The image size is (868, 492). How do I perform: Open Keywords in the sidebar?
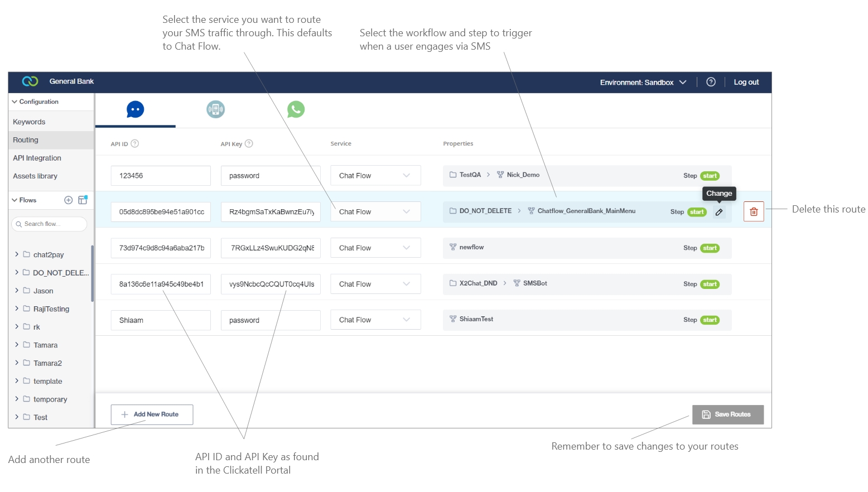click(x=29, y=122)
